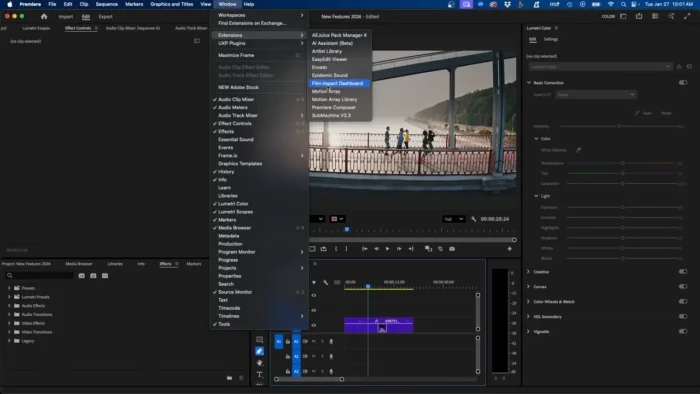The height and width of the screenshot is (394, 700).
Task: Click workspaces icon beside COLOR label
Action: pos(623,17)
